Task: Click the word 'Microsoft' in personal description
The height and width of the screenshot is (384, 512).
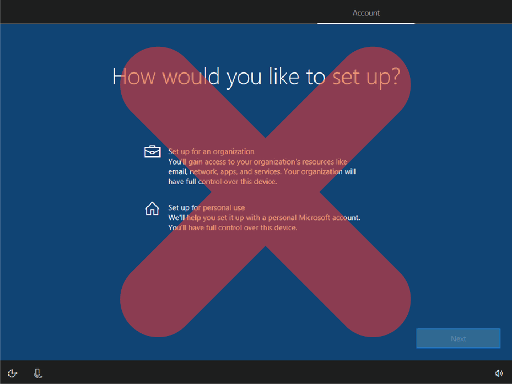Action: (x=314, y=218)
